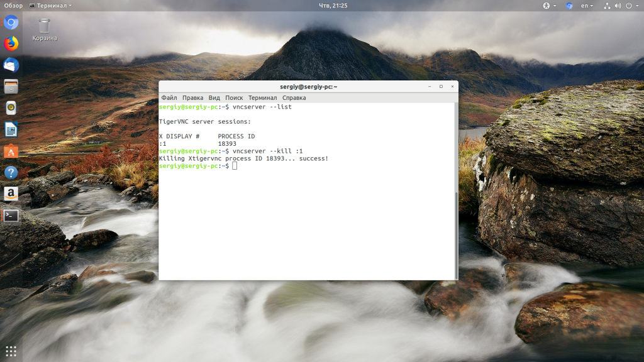Screen dimensions: 644x362
Task: Expand the Терминал app menu in top bar
Action: coord(54,6)
